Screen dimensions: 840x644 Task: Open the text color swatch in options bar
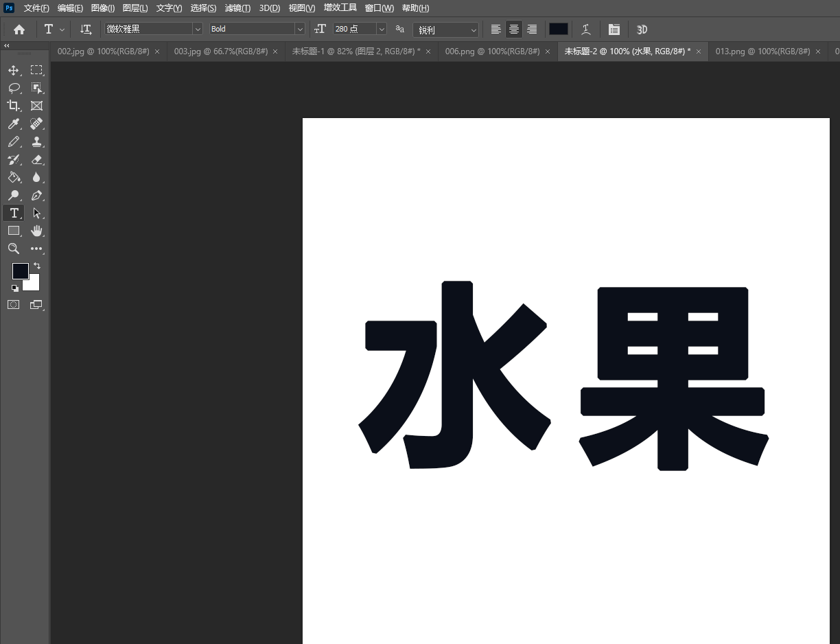pyautogui.click(x=558, y=29)
